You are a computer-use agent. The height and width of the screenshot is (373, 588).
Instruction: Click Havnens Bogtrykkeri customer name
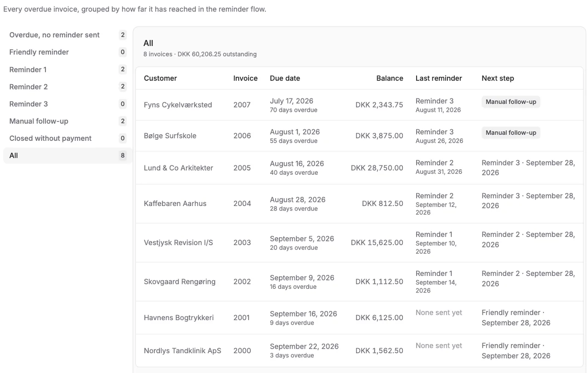(179, 317)
